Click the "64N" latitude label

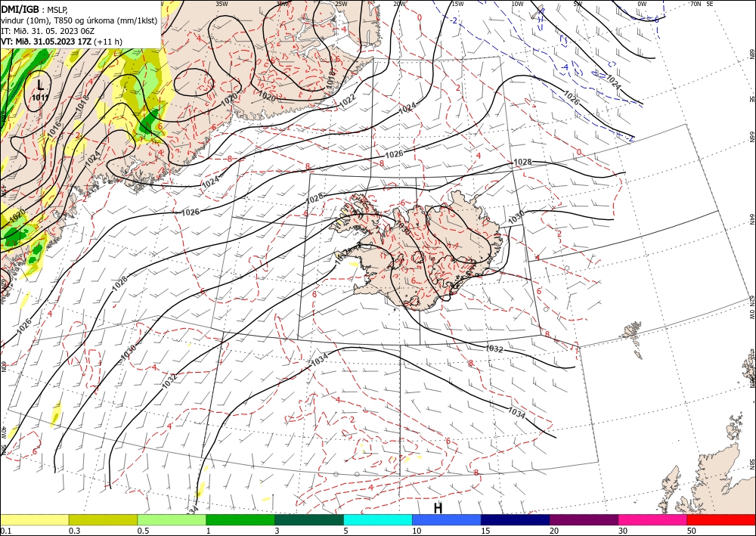tap(752, 218)
